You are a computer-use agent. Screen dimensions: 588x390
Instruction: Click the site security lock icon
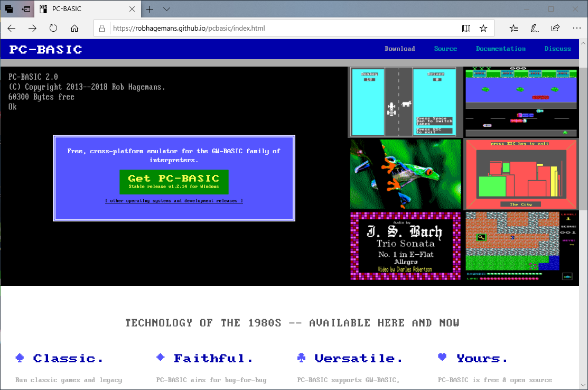coord(101,29)
